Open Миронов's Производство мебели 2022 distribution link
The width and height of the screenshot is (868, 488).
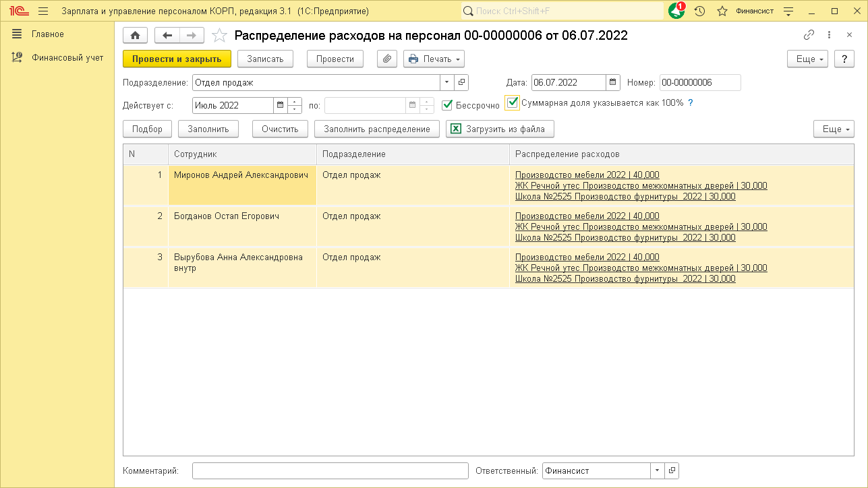[587, 175]
